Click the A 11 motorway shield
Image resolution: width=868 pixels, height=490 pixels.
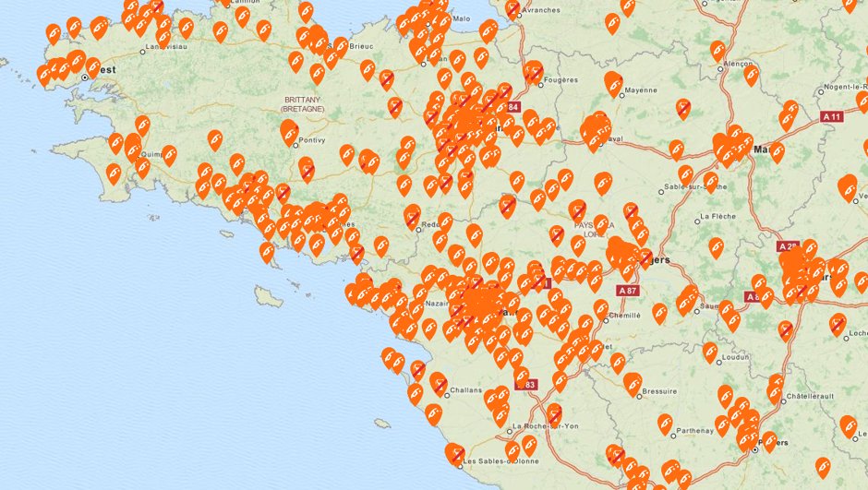click(x=832, y=117)
